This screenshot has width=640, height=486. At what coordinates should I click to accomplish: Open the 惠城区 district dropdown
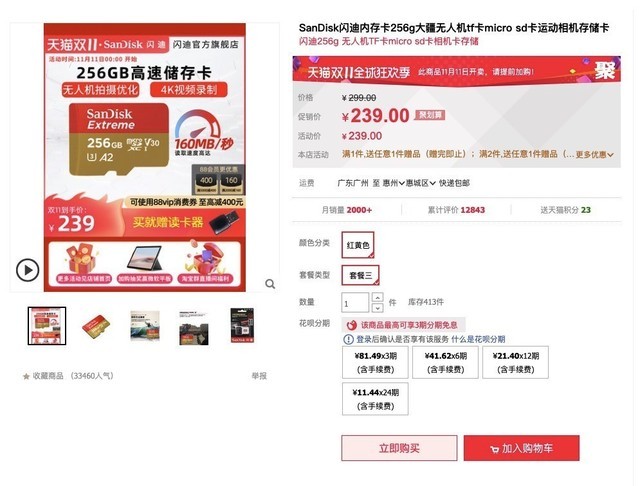click(x=420, y=183)
